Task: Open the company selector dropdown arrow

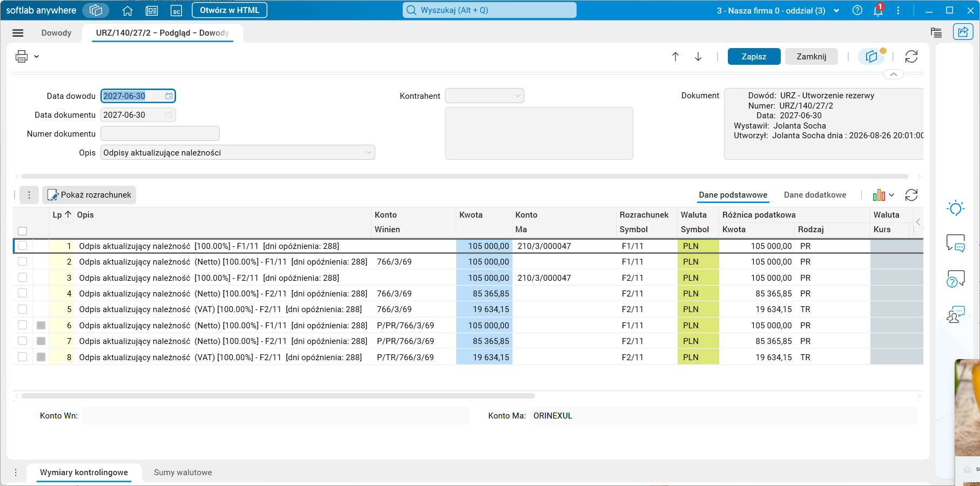Action: [x=836, y=11]
